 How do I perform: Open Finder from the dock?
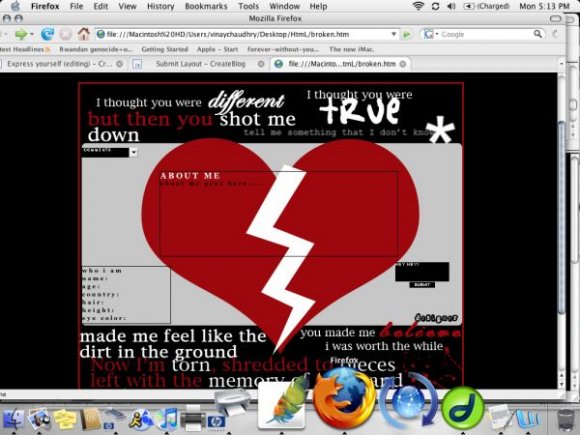[13, 419]
